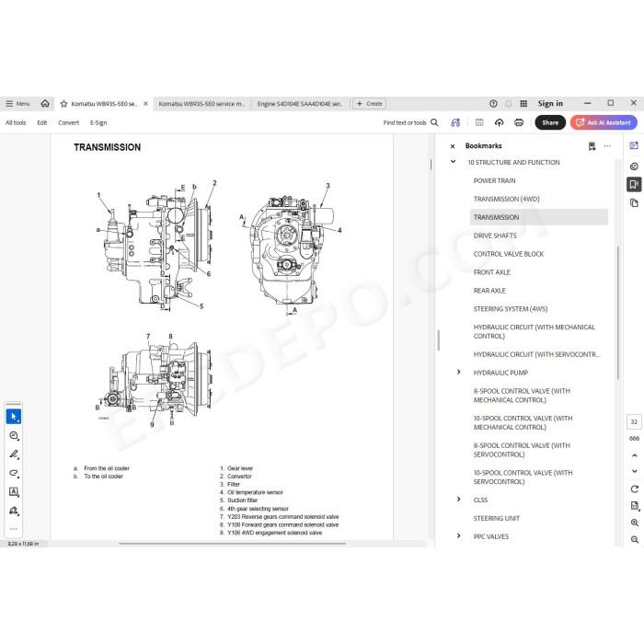
Task: Click the add bookmark icon
Action: click(592, 146)
